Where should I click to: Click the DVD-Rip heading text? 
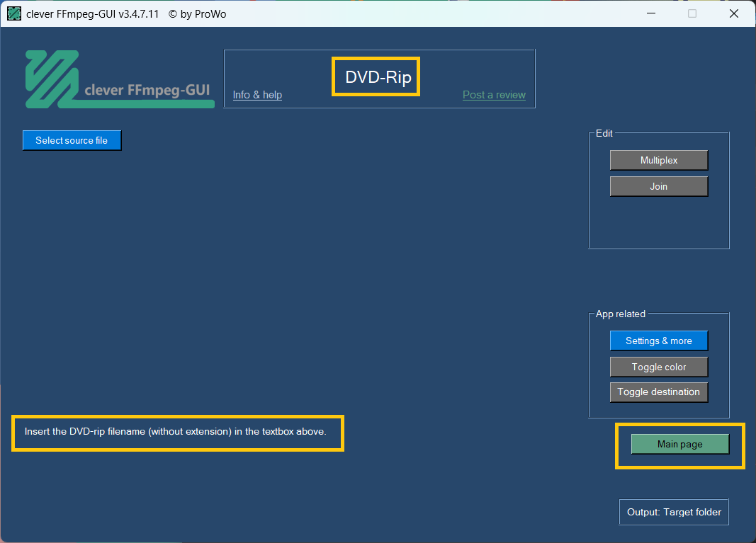tap(378, 77)
